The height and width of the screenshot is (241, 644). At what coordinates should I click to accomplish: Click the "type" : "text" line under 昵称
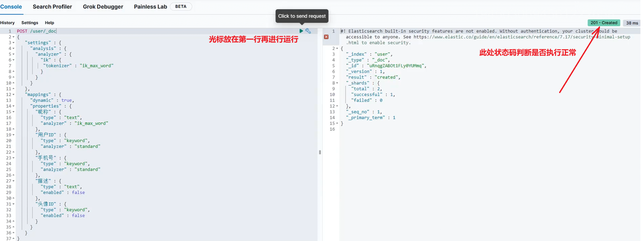point(61,117)
